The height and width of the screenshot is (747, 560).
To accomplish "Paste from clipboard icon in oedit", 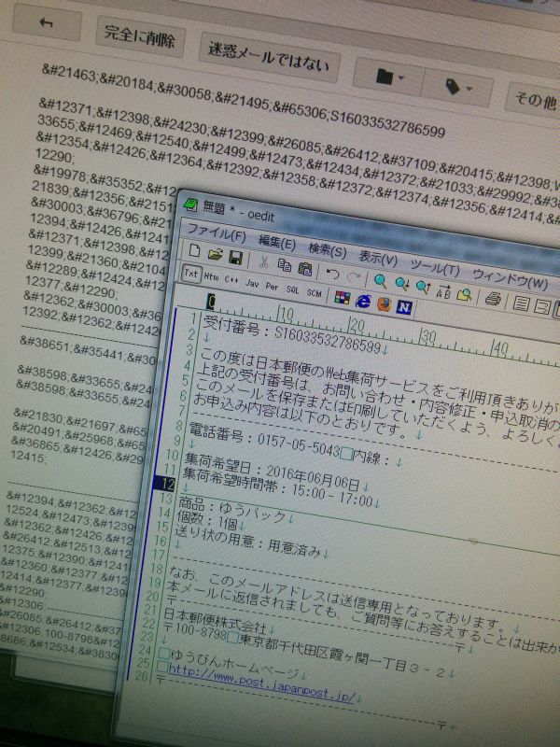I will tap(305, 268).
